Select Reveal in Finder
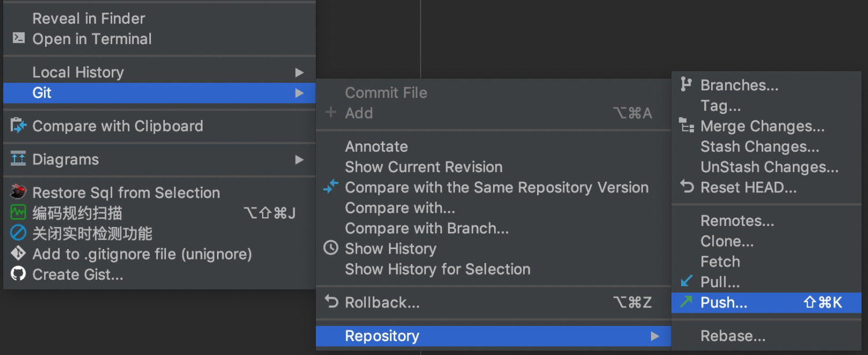Screen dimensions: 868x355 (x=89, y=19)
